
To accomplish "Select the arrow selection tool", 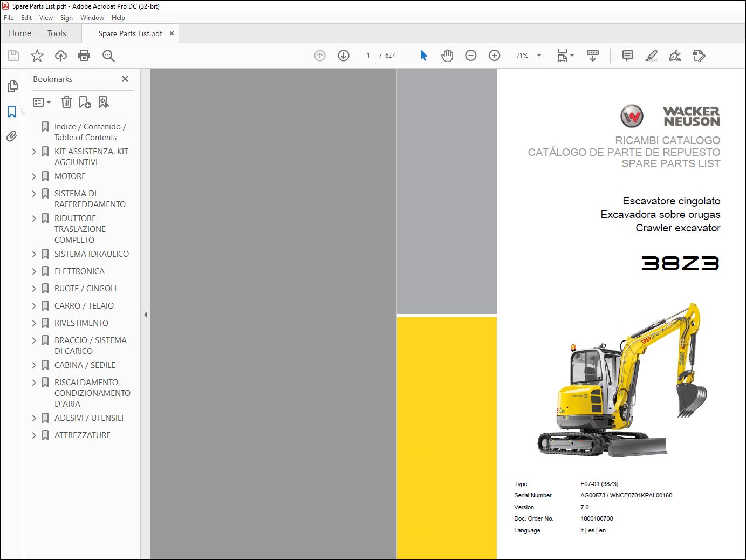I will (423, 56).
